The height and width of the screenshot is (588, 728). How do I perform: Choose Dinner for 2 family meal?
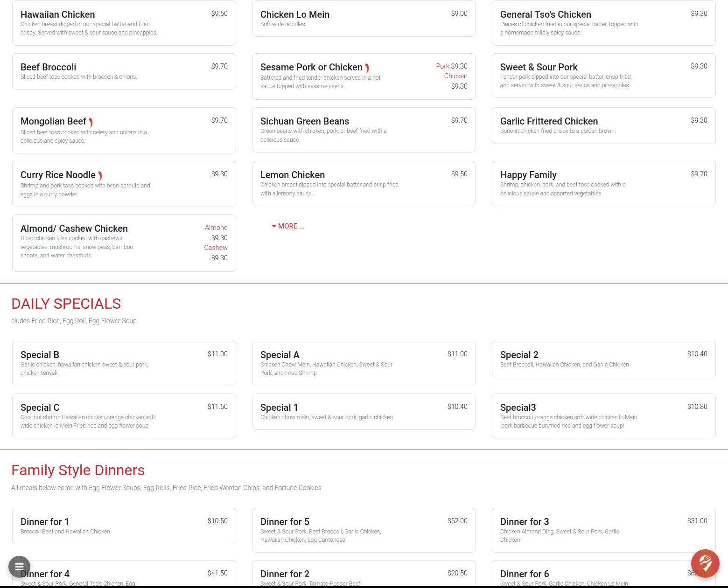364,574
